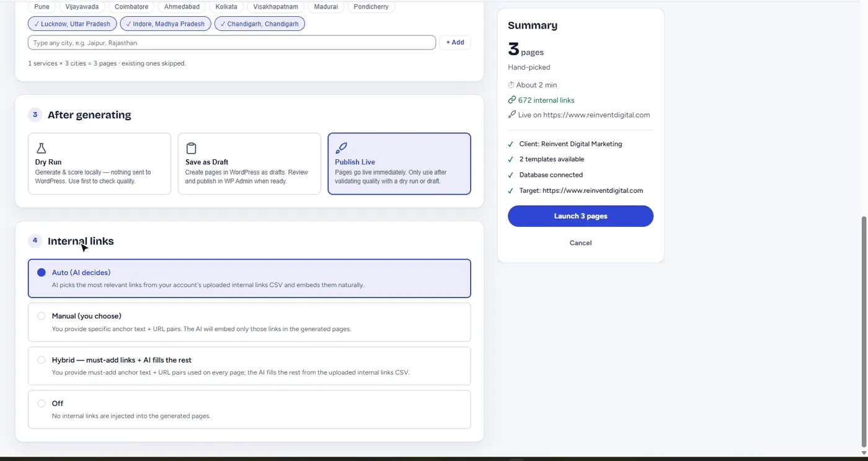Deselect the Indore, Madhya Pradesh city chip
The width and height of the screenshot is (868, 461).
pyautogui.click(x=166, y=24)
